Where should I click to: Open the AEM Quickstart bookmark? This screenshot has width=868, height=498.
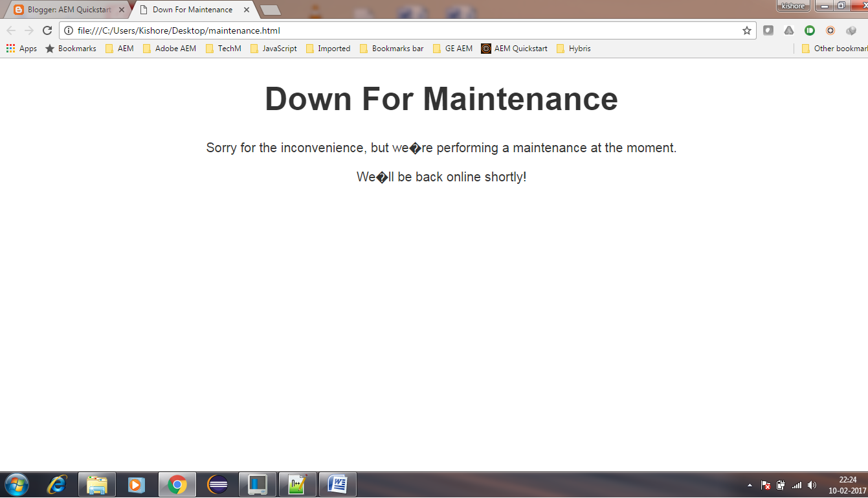(520, 48)
